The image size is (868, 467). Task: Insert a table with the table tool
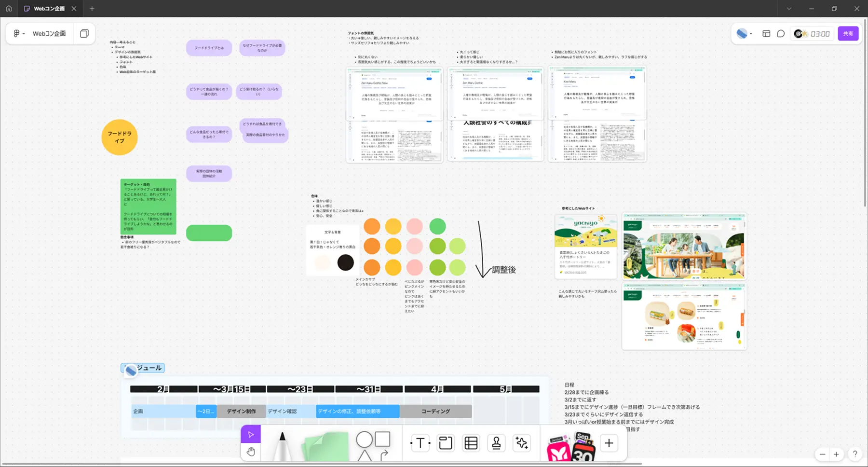click(471, 443)
